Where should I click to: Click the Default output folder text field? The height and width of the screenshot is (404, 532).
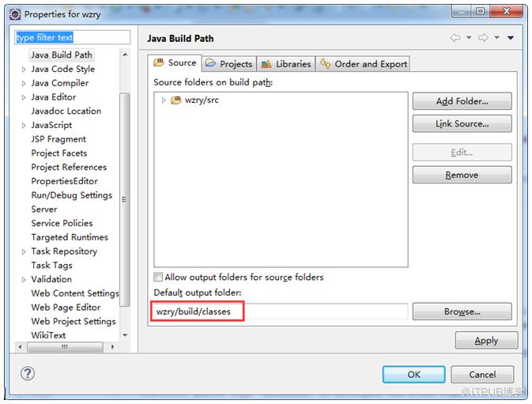281,311
